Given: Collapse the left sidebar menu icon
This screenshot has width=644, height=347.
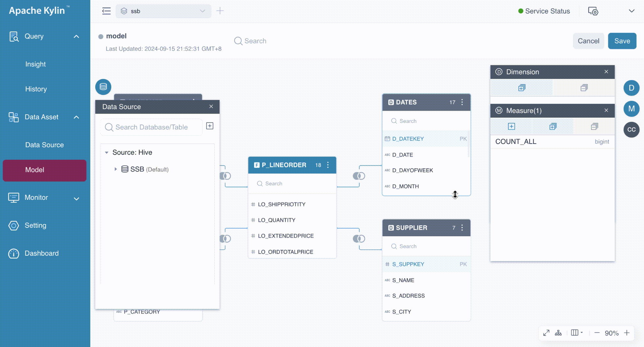Looking at the screenshot, I should coord(106,11).
